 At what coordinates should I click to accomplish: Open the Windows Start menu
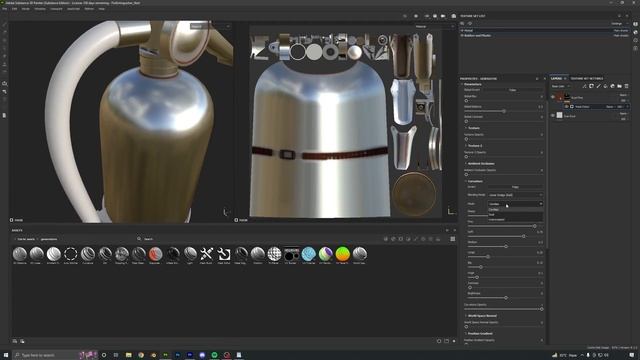tap(6, 355)
